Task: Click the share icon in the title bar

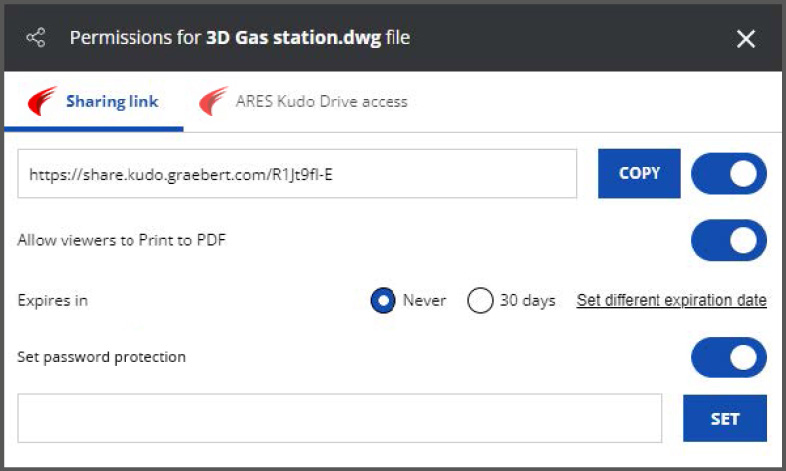Action: click(x=36, y=38)
